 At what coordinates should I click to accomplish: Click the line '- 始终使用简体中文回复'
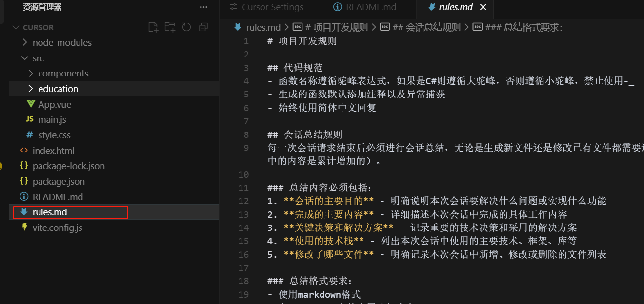pos(322,108)
